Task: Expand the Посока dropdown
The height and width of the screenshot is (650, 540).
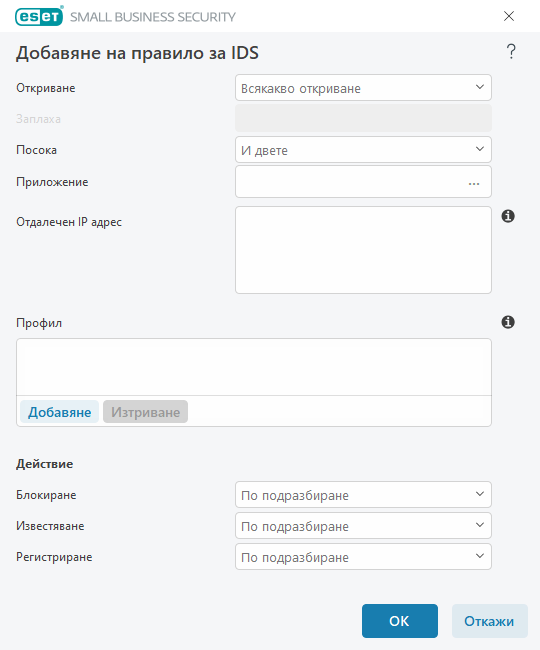Action: tap(363, 150)
